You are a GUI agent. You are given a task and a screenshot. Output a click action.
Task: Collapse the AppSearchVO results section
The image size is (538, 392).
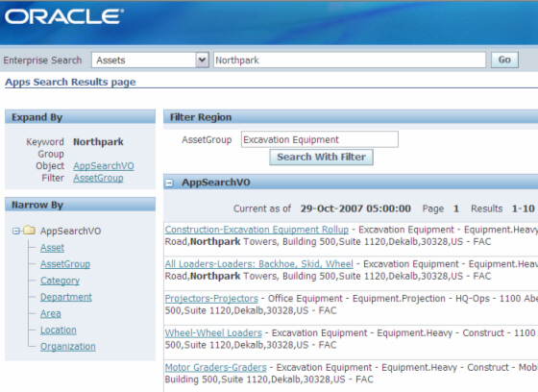point(169,183)
